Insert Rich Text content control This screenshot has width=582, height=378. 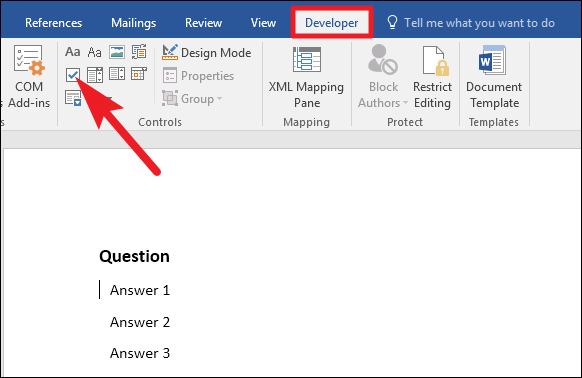[73, 52]
